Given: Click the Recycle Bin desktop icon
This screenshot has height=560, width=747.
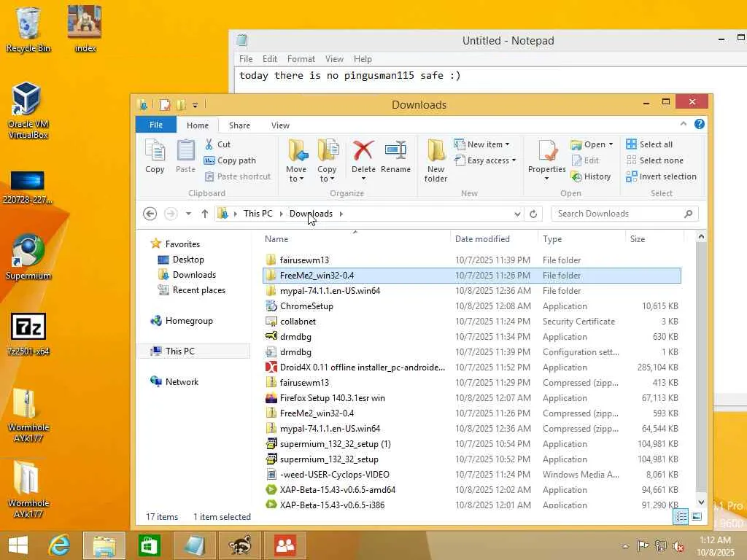Looking at the screenshot, I should pyautogui.click(x=28, y=29).
